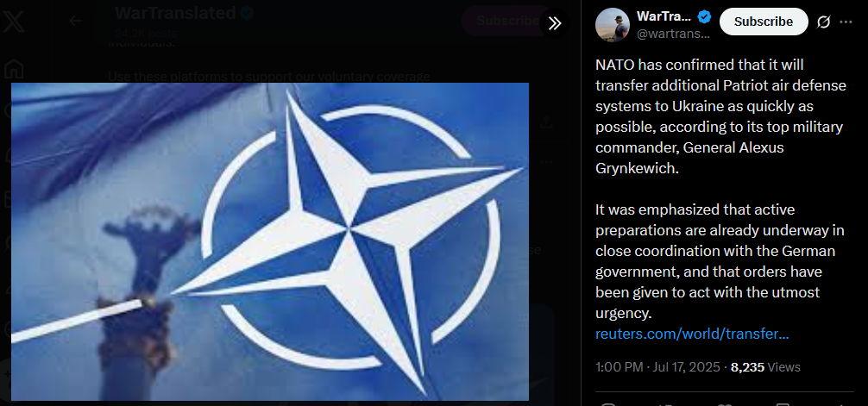Open the three-dot More menu of the post
Image resolution: width=868 pixels, height=406 pixels.
coord(846,22)
